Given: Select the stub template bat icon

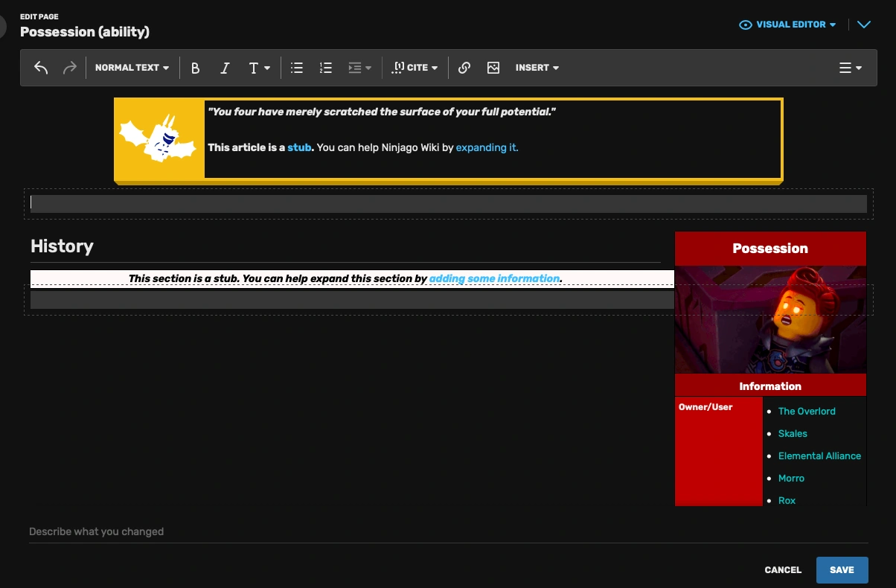Looking at the screenshot, I should [159, 138].
